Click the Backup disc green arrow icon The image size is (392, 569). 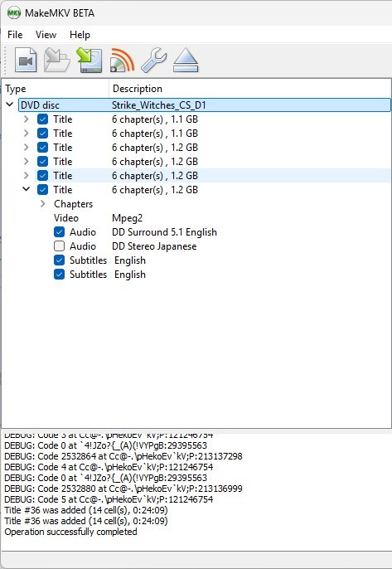click(x=90, y=60)
